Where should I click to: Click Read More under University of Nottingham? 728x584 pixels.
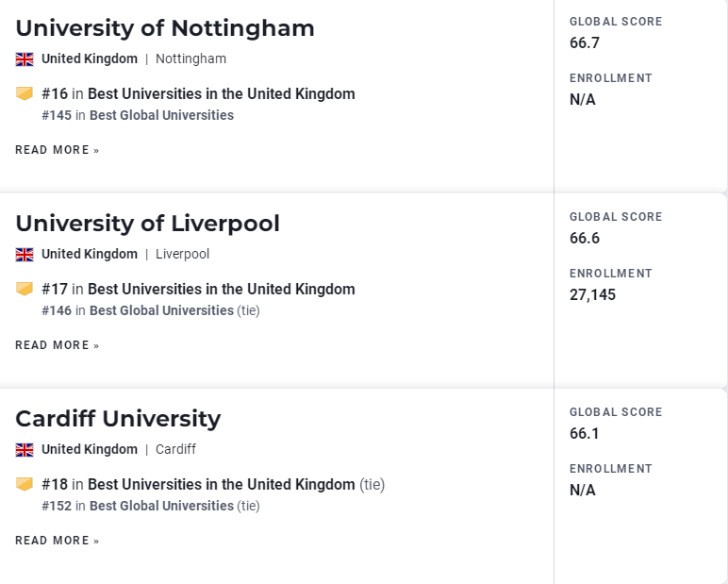pos(58,150)
